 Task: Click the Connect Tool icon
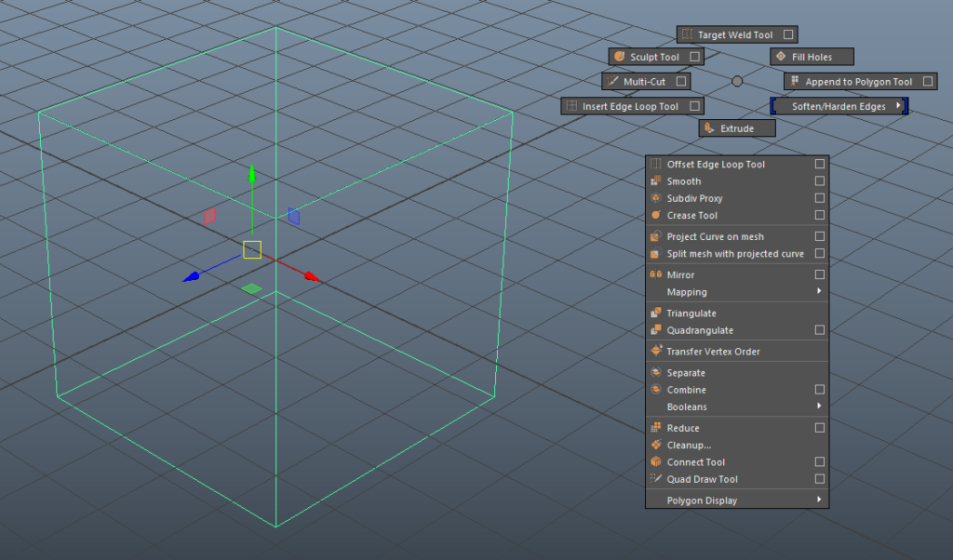656,461
